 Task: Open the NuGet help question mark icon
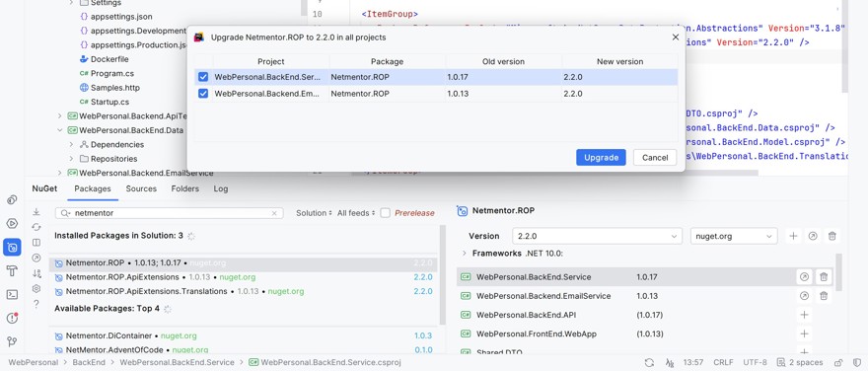click(x=36, y=304)
